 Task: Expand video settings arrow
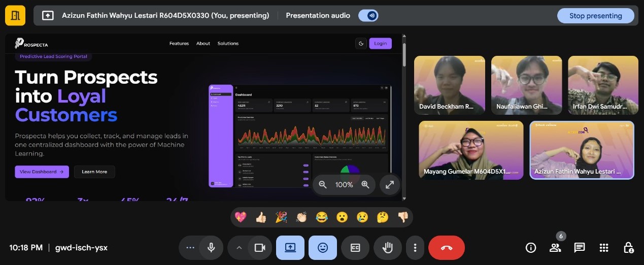click(x=239, y=248)
